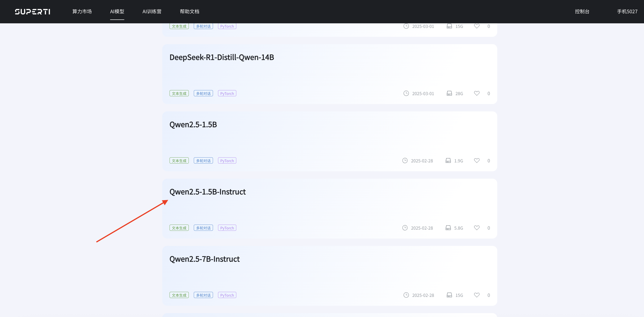Toggle the 文本生成 tag on Qwen2.5-1.5B
Screen dimensions: 644x317
pos(179,160)
